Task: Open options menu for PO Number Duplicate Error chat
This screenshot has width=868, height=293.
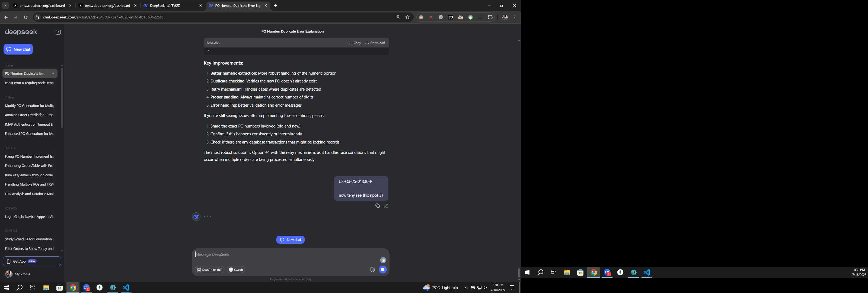Action: tap(52, 74)
